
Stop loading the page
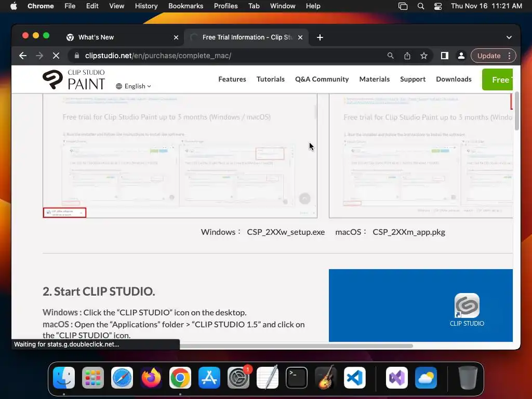(56, 56)
